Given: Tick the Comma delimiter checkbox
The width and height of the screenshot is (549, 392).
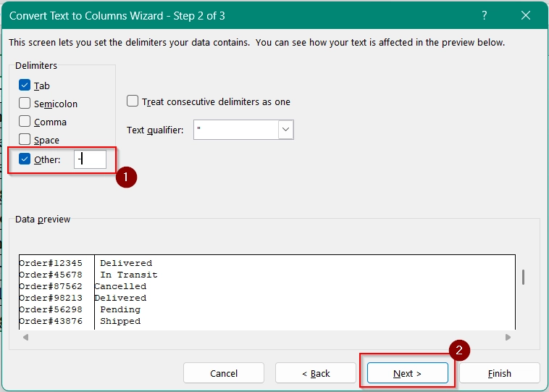Looking at the screenshot, I should [25, 121].
